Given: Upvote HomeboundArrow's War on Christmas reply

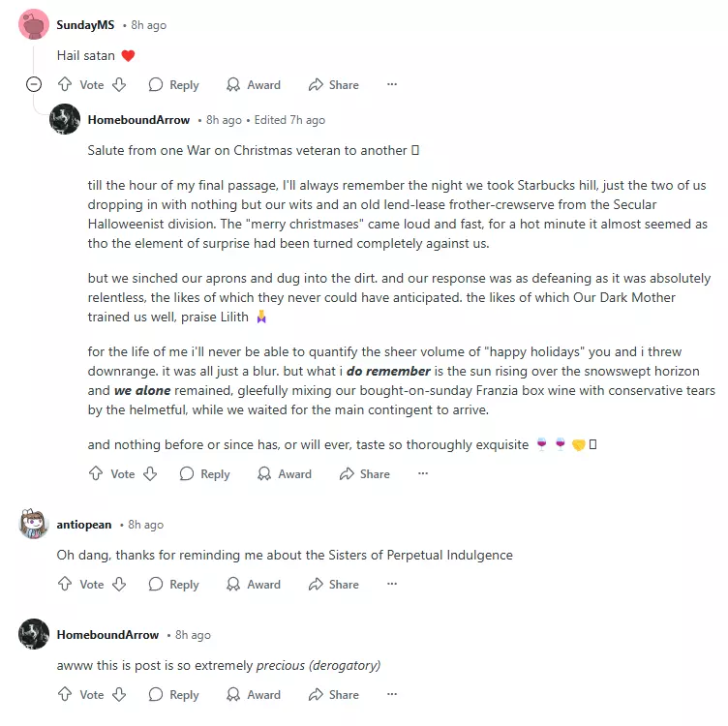Looking at the screenshot, I should 96,473.
